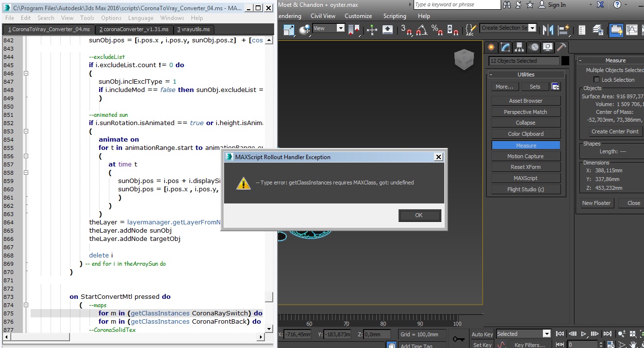Open the reference coordinate View dropdown

(329, 28)
